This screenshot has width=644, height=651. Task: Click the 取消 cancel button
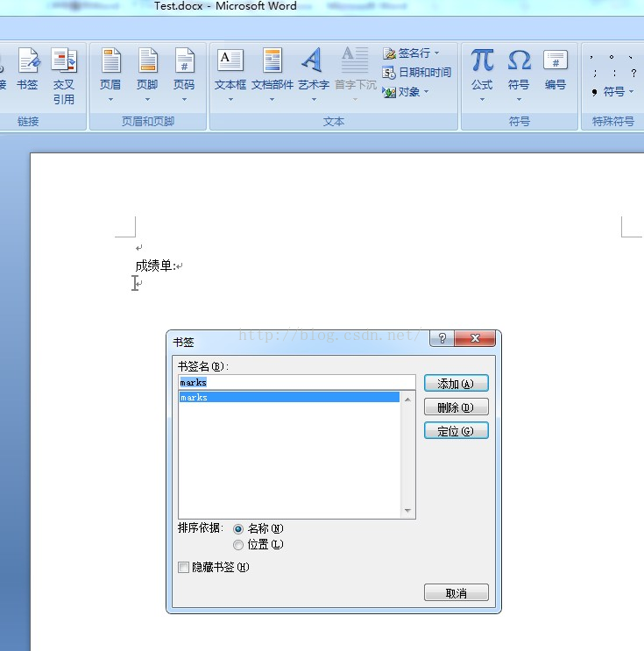pyautogui.click(x=456, y=592)
